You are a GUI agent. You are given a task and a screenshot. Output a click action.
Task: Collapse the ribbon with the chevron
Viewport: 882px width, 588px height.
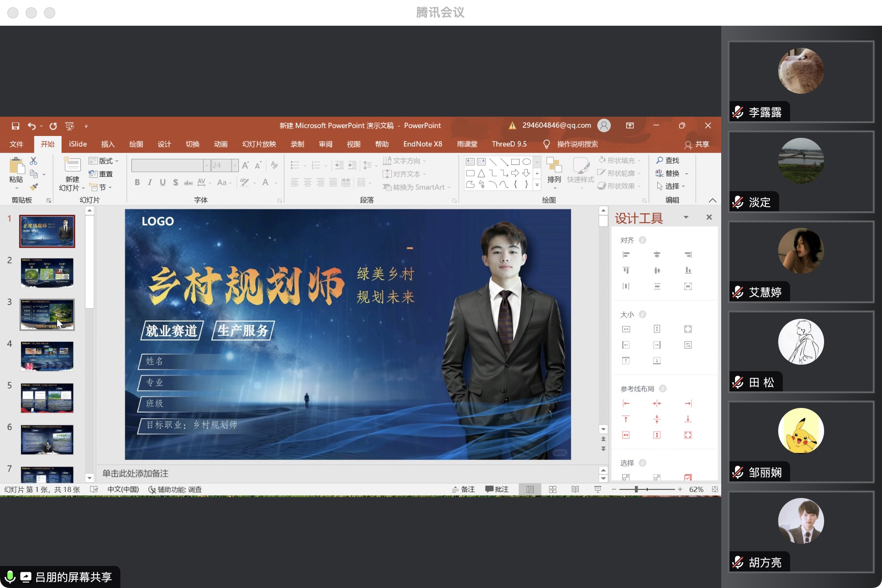point(712,200)
